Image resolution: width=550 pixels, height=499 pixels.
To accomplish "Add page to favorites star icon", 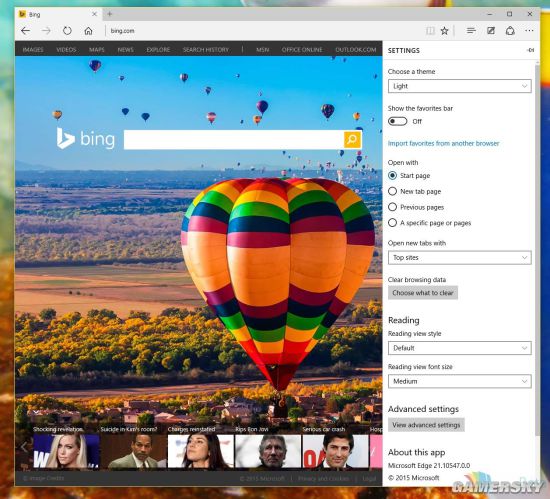I will [444, 31].
